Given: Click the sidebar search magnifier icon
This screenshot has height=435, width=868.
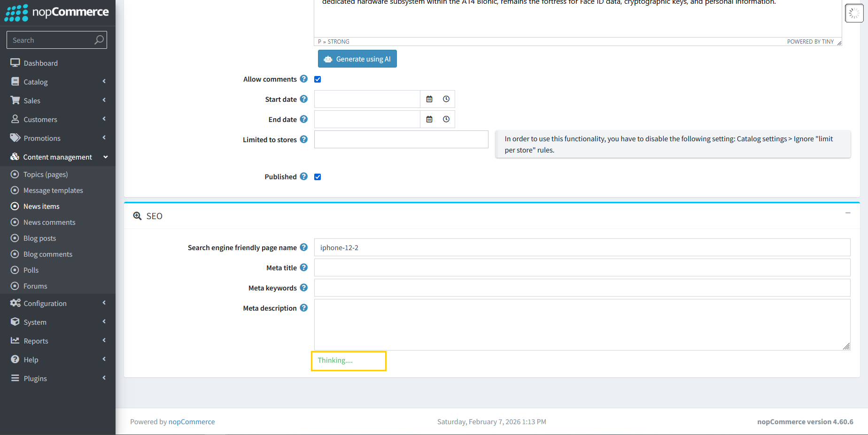Looking at the screenshot, I should (x=99, y=40).
